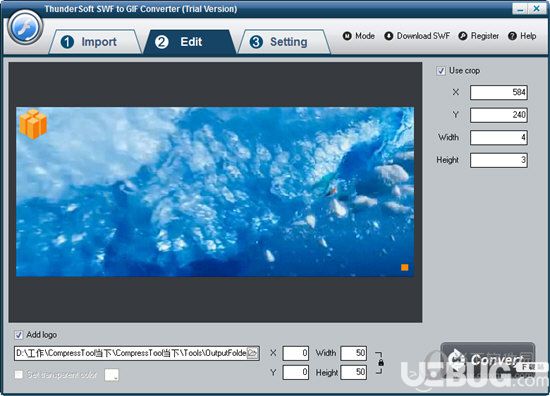Viewport: 550px width, 396px height.
Task: Click the blue ocean preview image
Action: [215, 192]
